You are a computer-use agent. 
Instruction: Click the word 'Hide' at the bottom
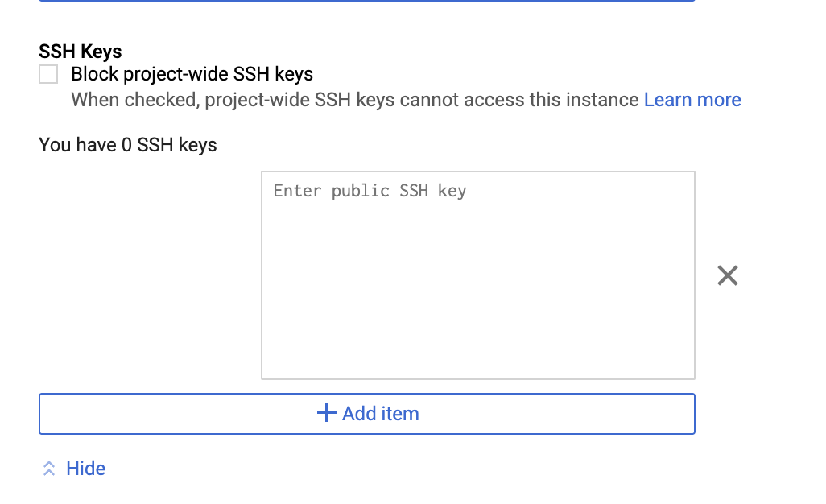[85, 469]
